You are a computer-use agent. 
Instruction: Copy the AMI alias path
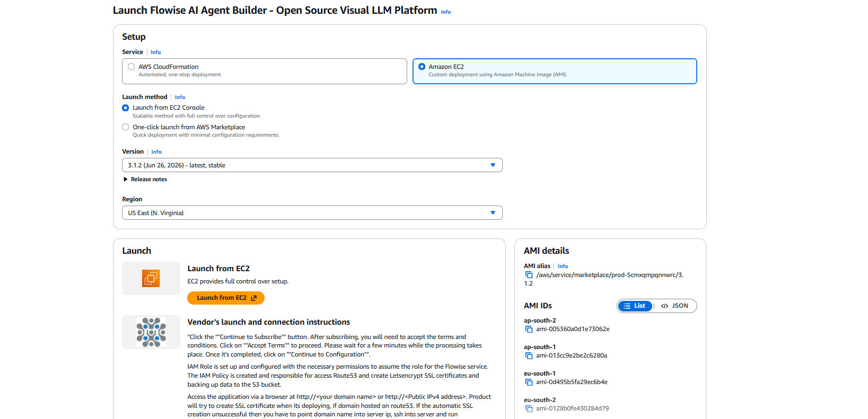[529, 275]
